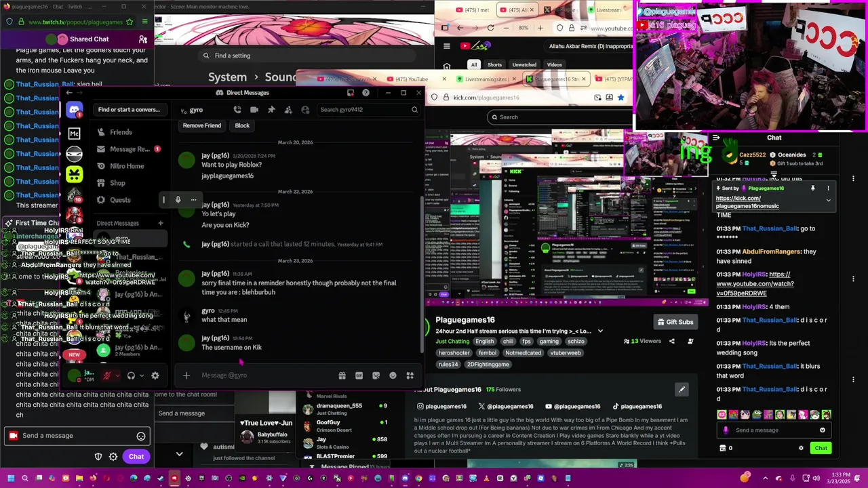Expand Discord input device dropdown arrow

pyautogui.click(x=117, y=375)
